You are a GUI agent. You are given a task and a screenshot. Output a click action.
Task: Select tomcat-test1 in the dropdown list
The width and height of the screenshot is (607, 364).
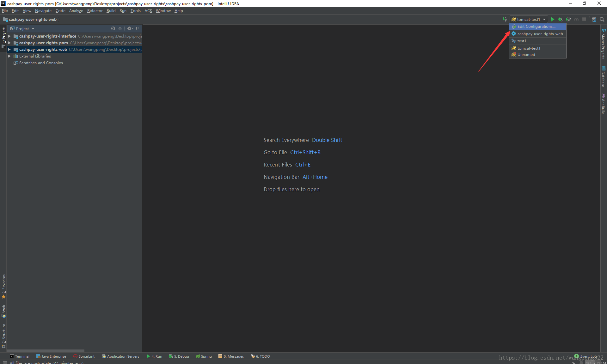point(537,48)
